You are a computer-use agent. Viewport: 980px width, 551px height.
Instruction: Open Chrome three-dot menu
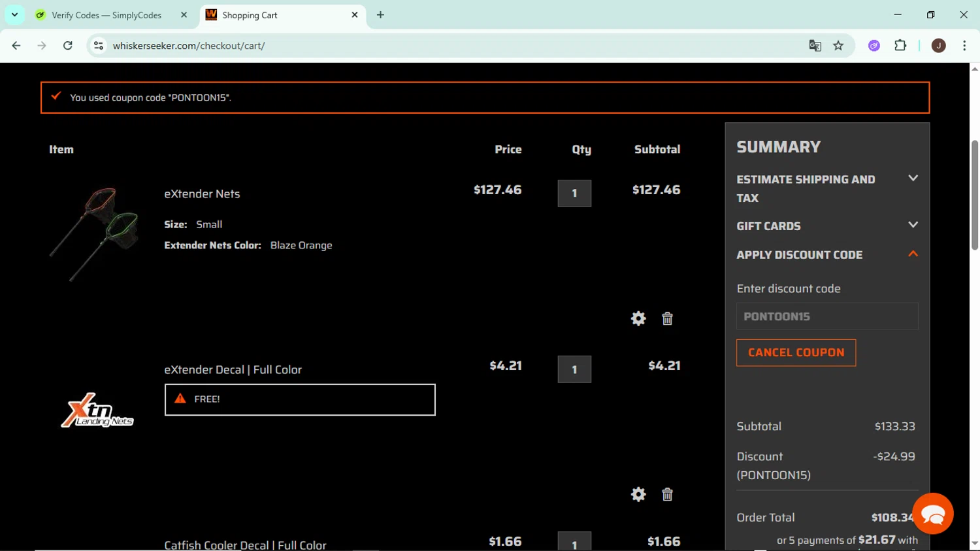click(964, 46)
